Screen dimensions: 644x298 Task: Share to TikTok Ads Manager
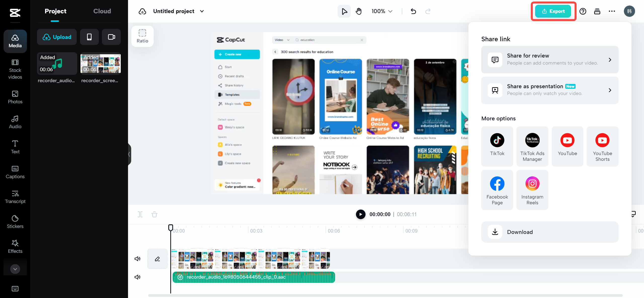pos(532,146)
